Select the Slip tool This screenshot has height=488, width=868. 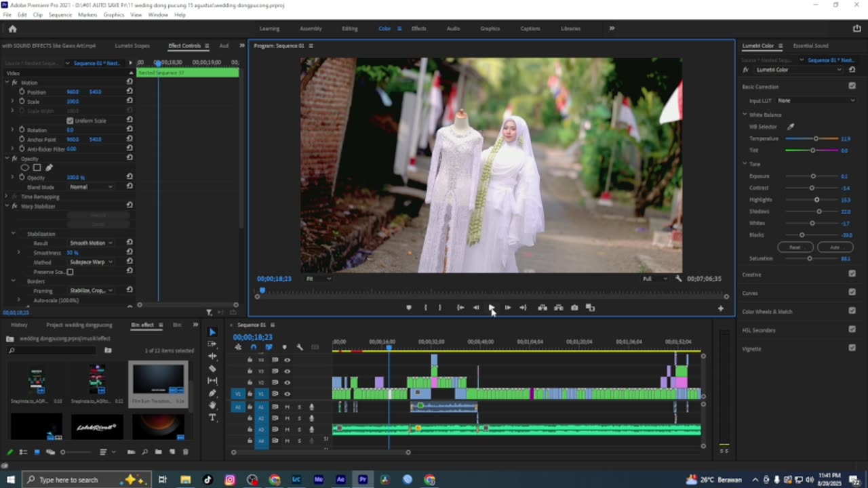(212, 381)
